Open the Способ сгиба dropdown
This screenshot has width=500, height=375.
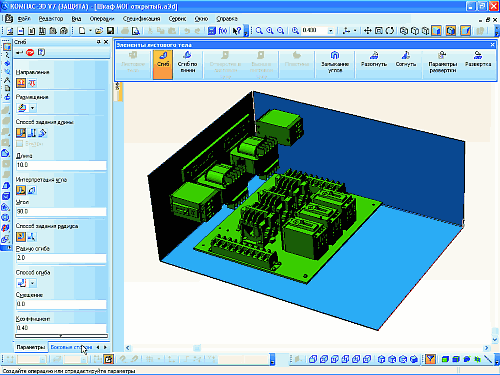[x=32, y=283]
